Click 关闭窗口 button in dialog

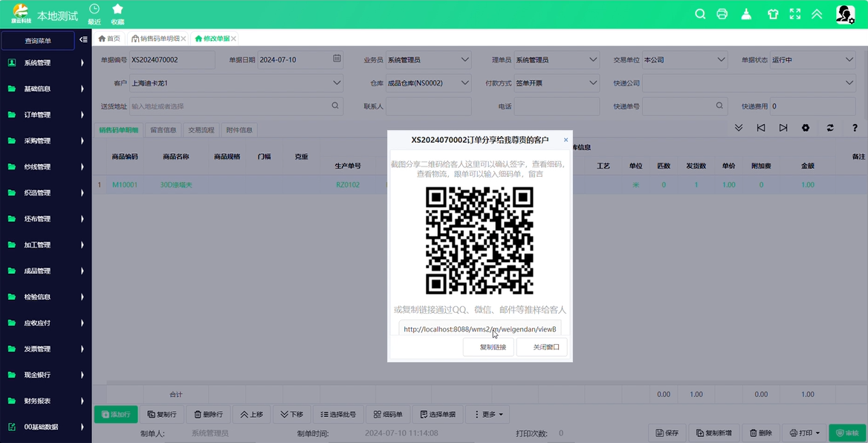pos(542,347)
